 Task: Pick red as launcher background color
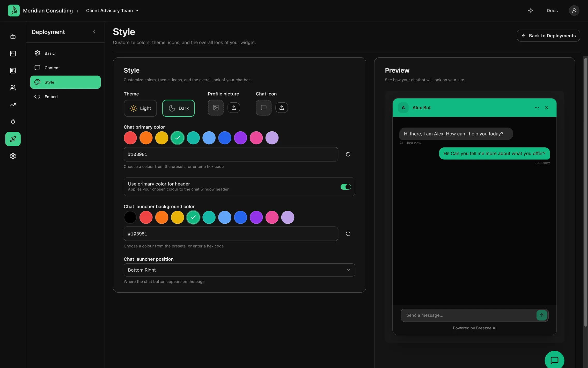[146, 217]
